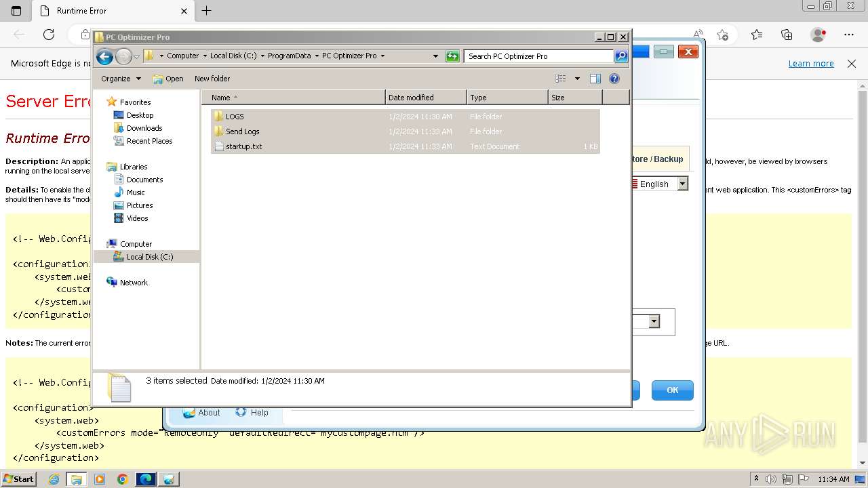Click Local Disk (C:) in the breadcrumb
The height and width of the screenshot is (488, 868).
tap(233, 56)
